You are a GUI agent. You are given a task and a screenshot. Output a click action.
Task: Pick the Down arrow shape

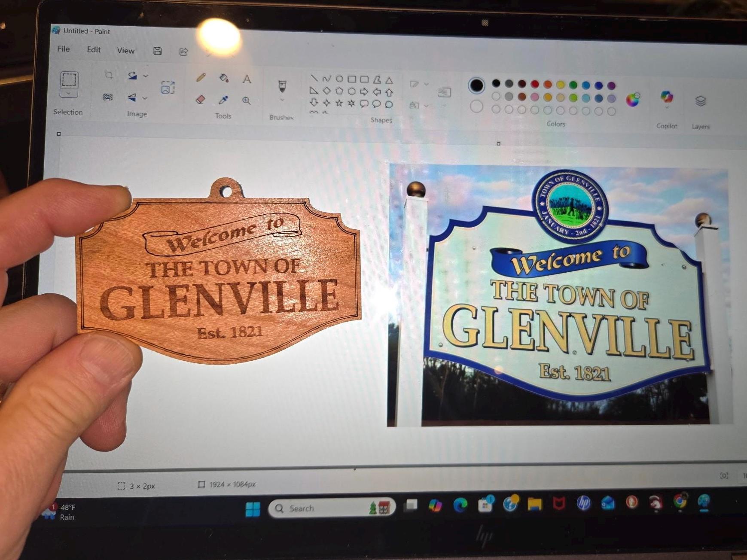[314, 102]
